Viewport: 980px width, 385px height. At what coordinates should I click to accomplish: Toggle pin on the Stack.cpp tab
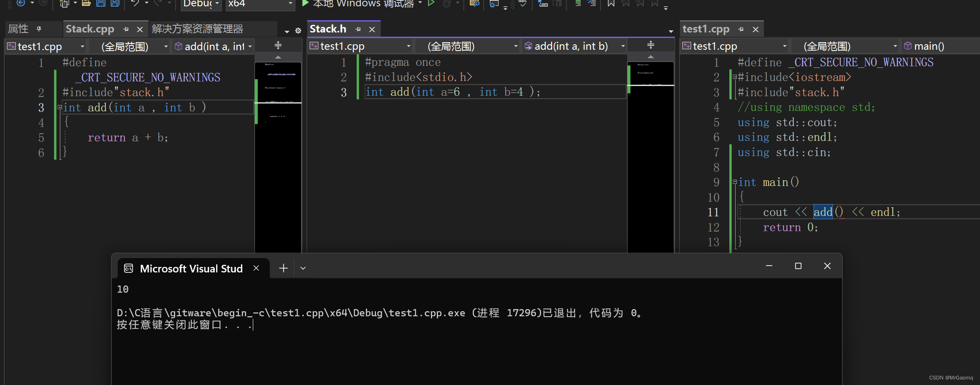126,29
